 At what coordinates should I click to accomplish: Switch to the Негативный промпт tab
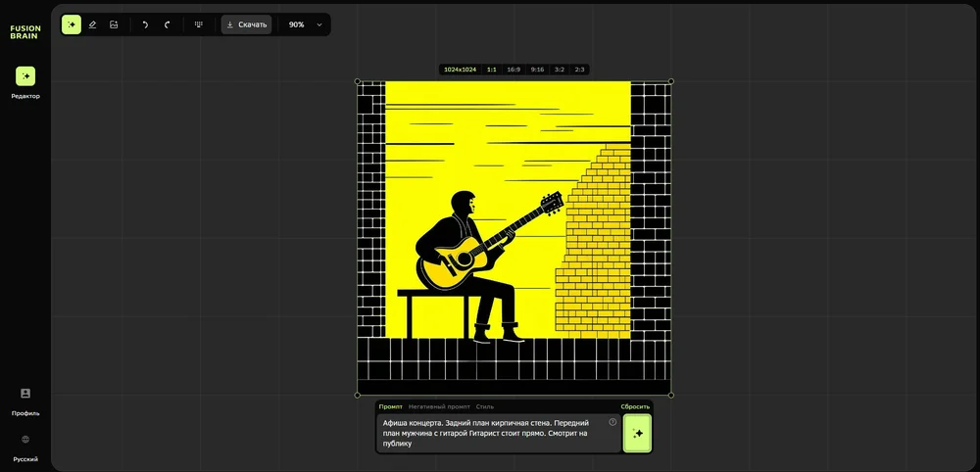coord(439,406)
